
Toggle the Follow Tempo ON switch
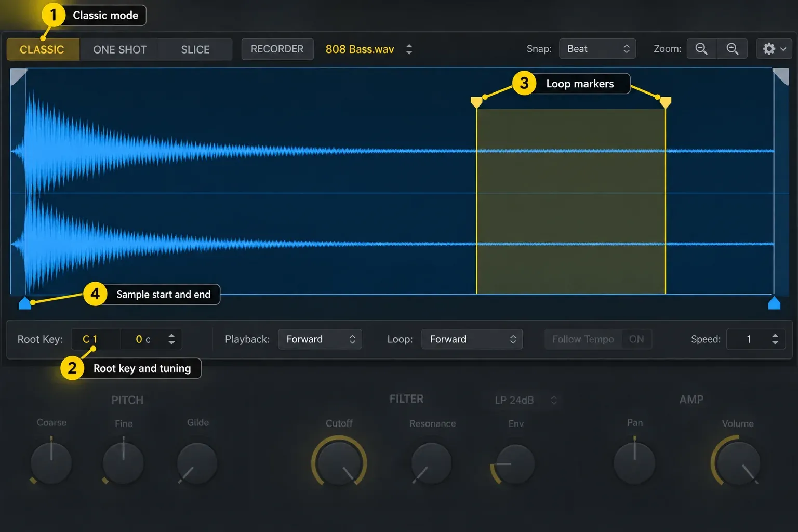tap(636, 339)
